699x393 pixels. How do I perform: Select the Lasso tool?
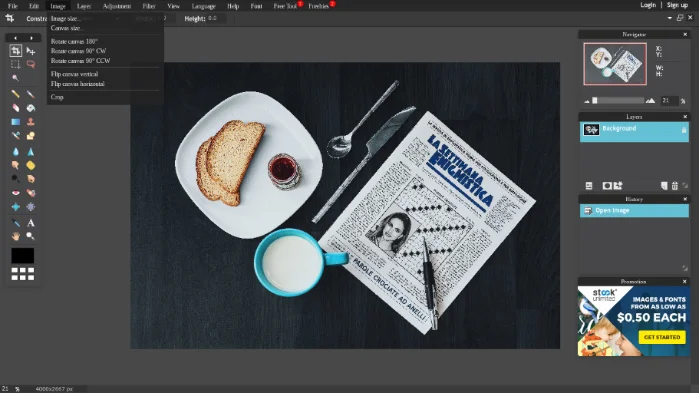click(31, 65)
